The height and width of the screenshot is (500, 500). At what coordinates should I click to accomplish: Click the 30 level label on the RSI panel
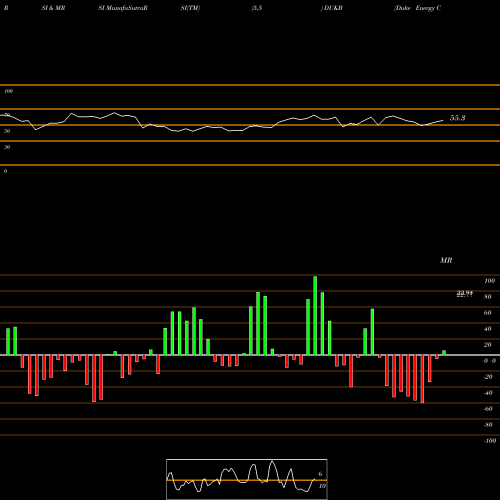7,147
